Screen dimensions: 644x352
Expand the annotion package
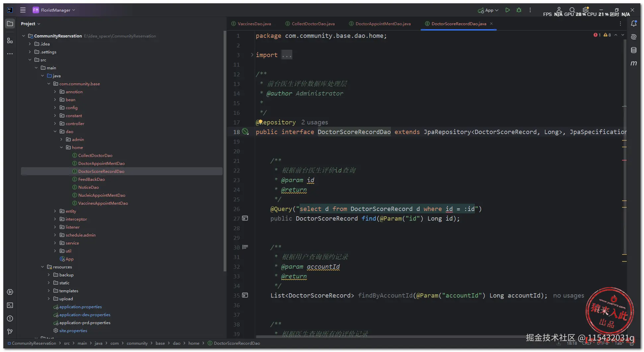[x=55, y=92]
